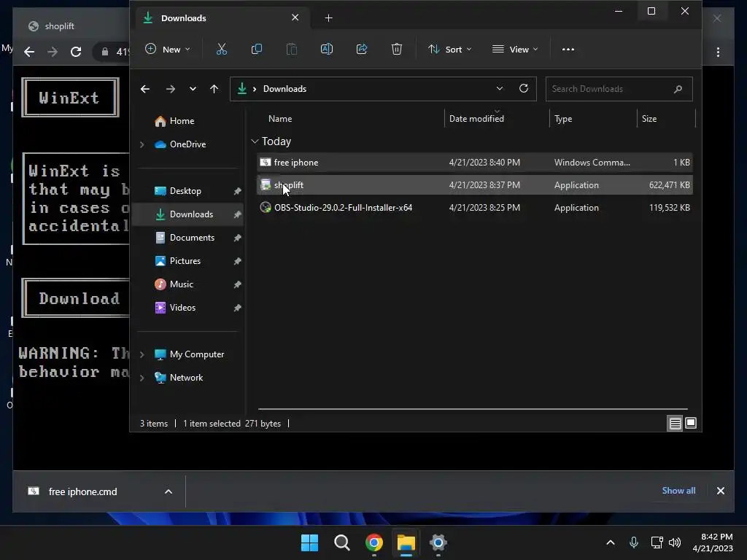
Task: Sort by Name column header
Action: [280, 119]
